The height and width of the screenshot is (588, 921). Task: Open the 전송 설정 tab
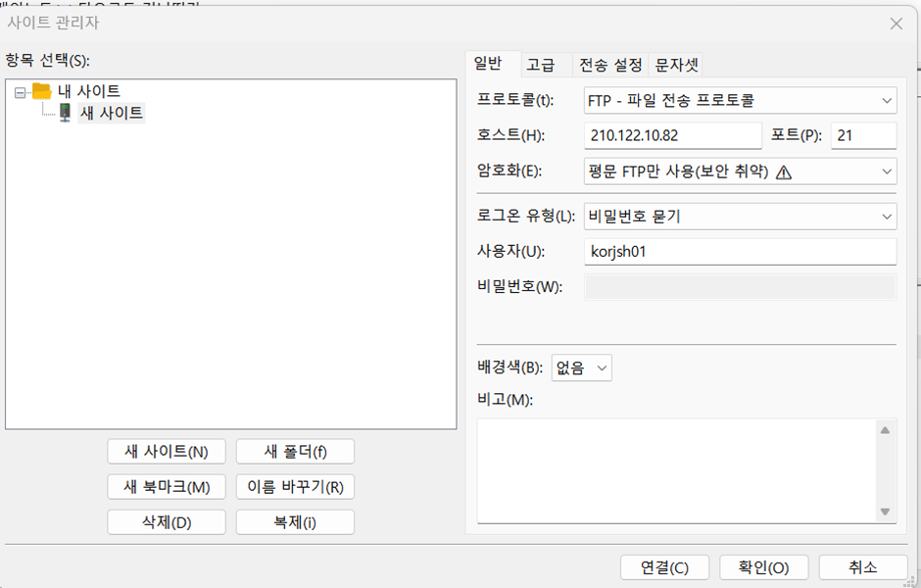(610, 65)
